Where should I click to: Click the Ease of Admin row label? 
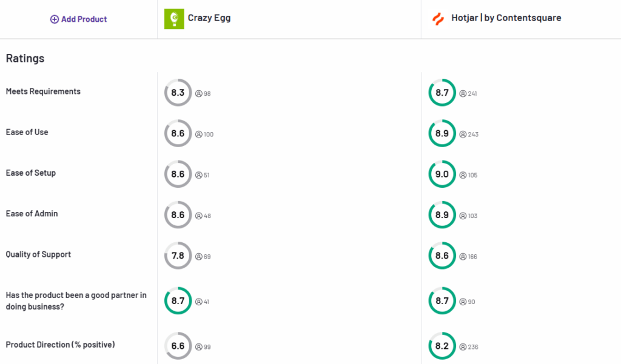(32, 214)
